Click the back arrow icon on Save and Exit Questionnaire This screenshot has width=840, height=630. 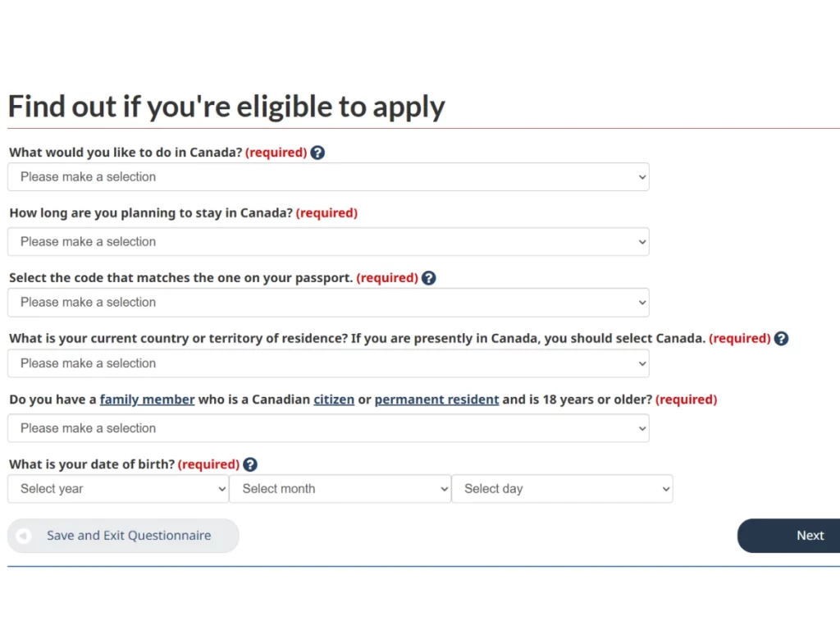pos(25,536)
